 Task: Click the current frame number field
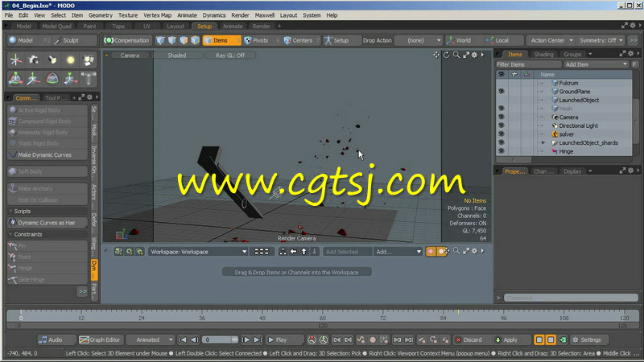point(220,339)
